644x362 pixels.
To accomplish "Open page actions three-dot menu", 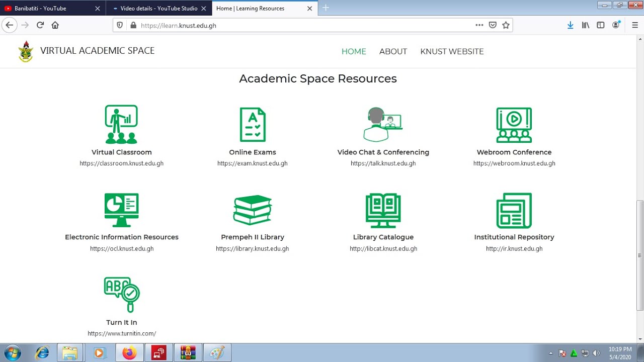I will [479, 25].
